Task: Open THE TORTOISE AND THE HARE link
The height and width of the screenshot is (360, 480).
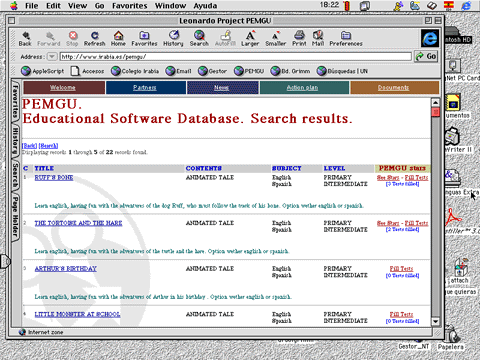Action: [x=78, y=223]
